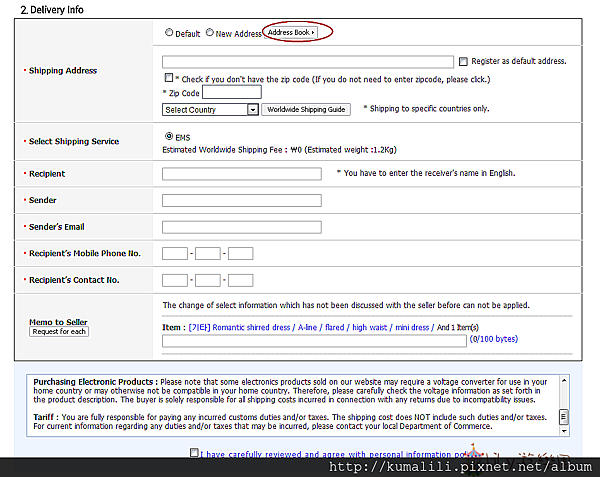Click the shipping address text field
The height and width of the screenshot is (477, 600).
point(308,62)
